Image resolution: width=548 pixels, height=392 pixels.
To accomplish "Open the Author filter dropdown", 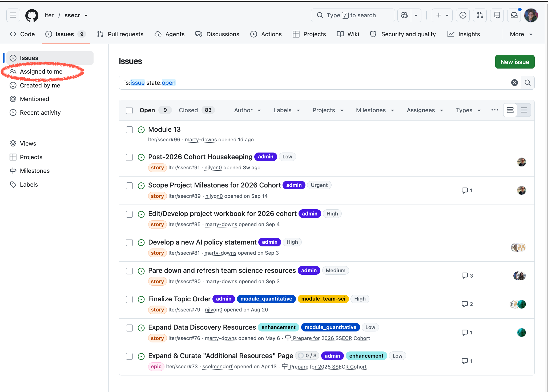I will click(247, 110).
